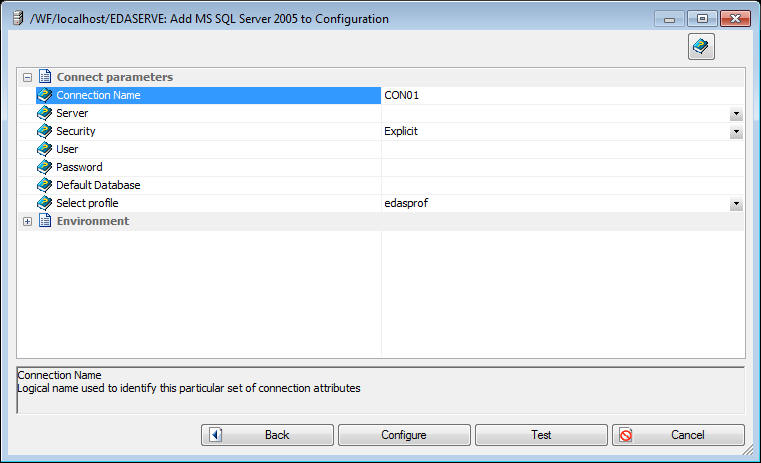Viewport: 761px width, 463px height.
Task: Select the Password row label
Action: 79,167
